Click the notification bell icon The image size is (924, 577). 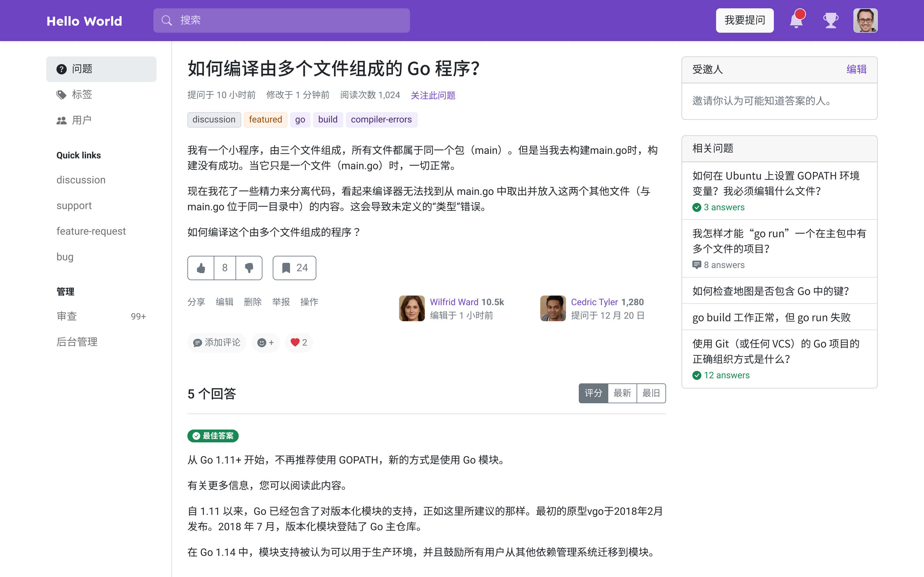pyautogui.click(x=796, y=21)
